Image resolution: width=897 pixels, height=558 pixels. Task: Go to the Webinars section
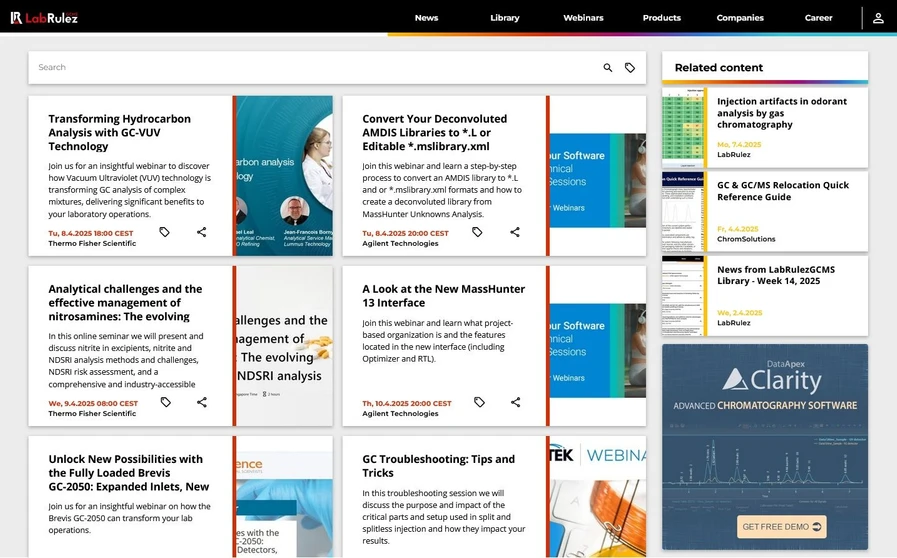[583, 18]
